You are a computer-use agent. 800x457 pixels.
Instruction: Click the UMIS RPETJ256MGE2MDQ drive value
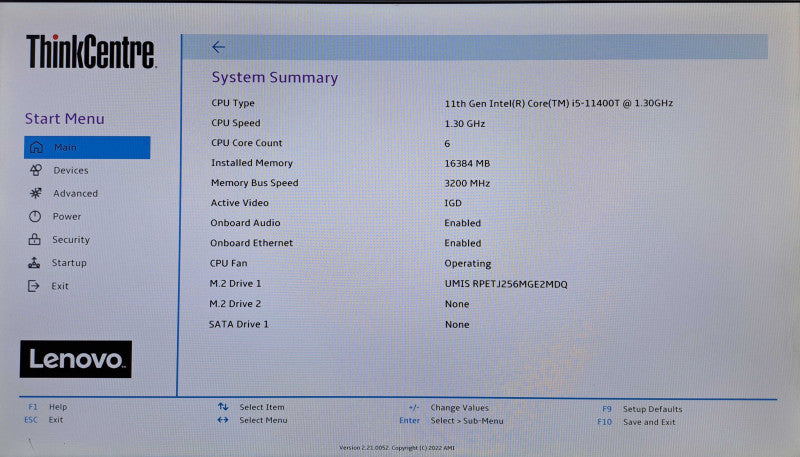pyautogui.click(x=506, y=284)
